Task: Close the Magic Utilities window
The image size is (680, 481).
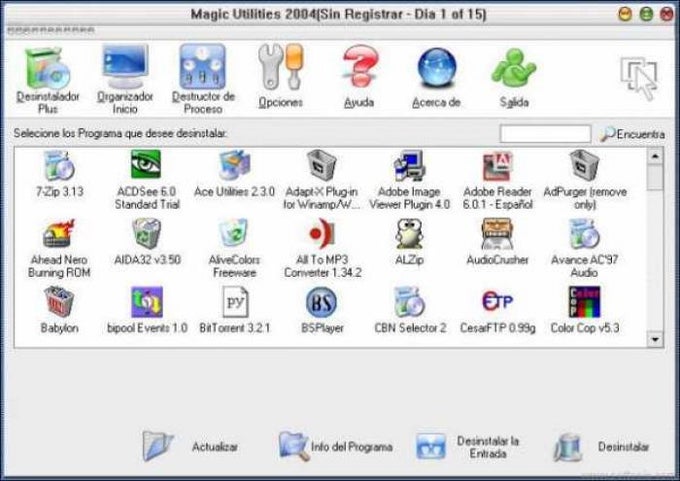Action: (667, 14)
